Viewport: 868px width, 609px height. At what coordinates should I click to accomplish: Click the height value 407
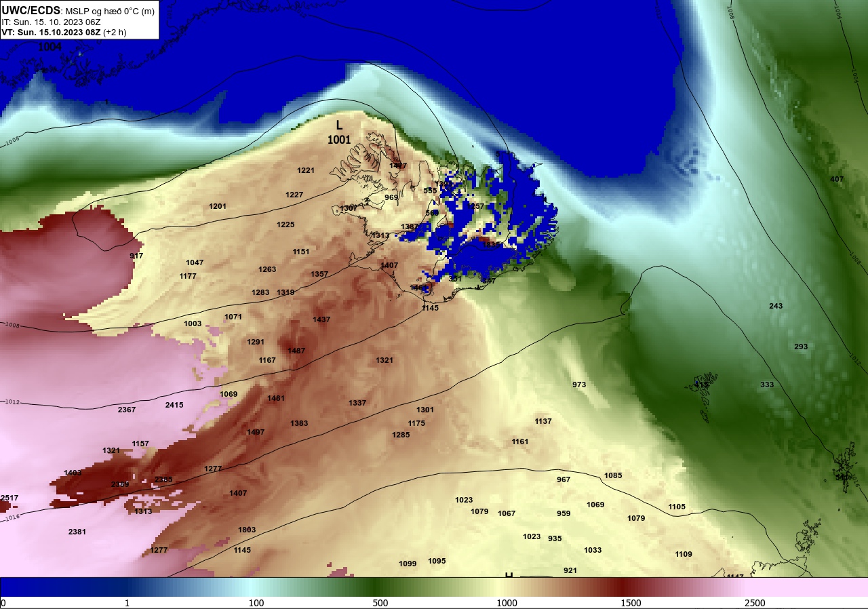click(x=837, y=179)
